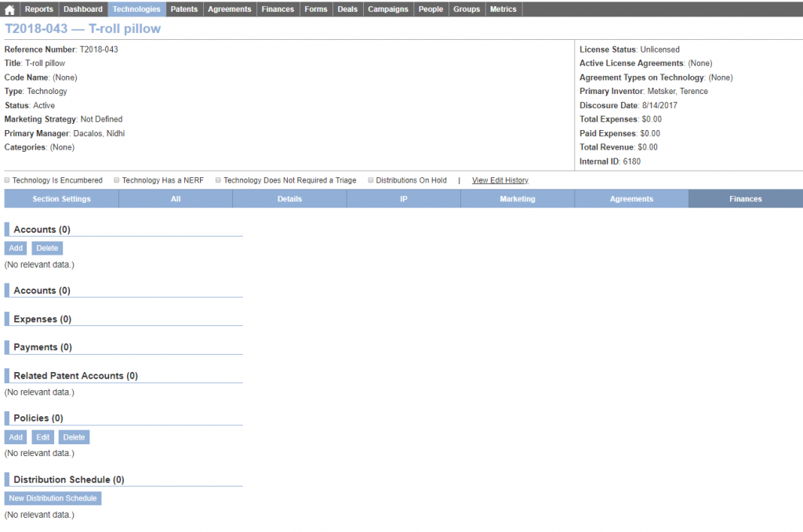Viewport: 803px width, 532px height.
Task: Click Edit under Policies section
Action: pos(43,437)
